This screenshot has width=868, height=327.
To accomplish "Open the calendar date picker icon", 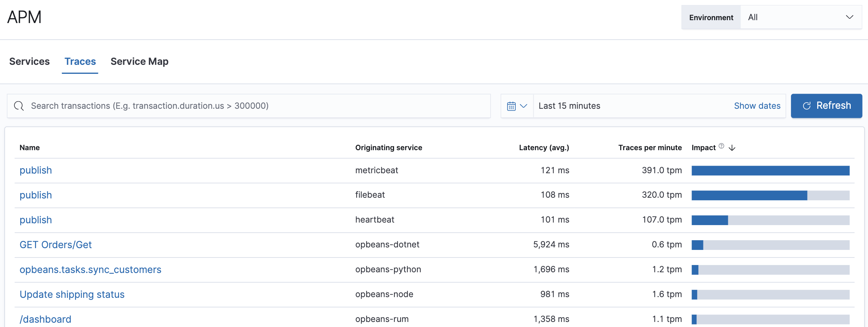I will click(512, 106).
